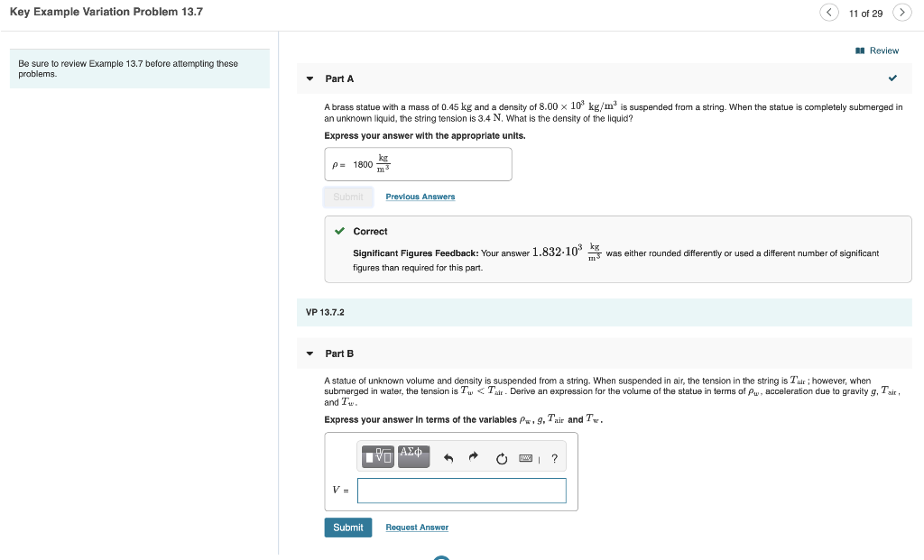Redo in the equation editor

(x=473, y=457)
